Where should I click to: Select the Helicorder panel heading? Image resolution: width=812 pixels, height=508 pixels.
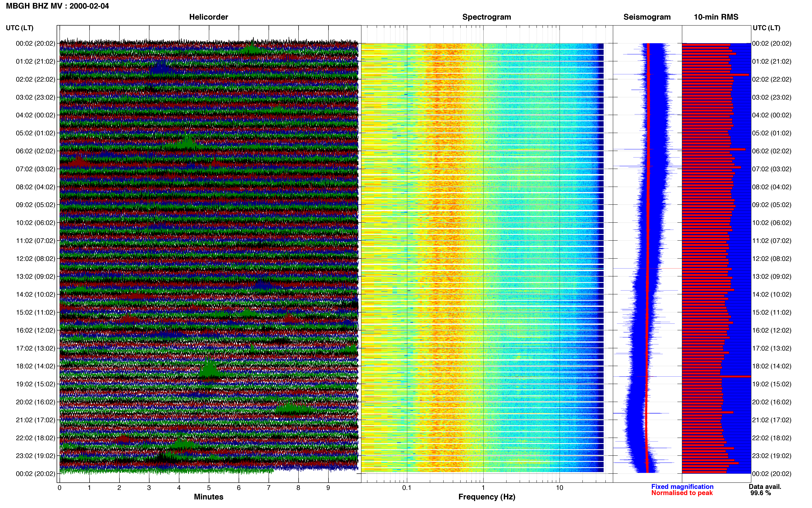[209, 17]
